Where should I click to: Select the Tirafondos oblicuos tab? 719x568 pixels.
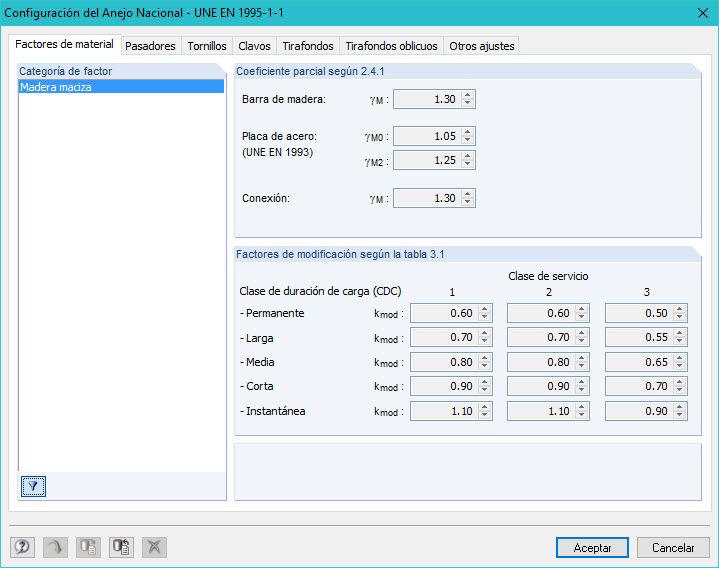pyautogui.click(x=392, y=46)
